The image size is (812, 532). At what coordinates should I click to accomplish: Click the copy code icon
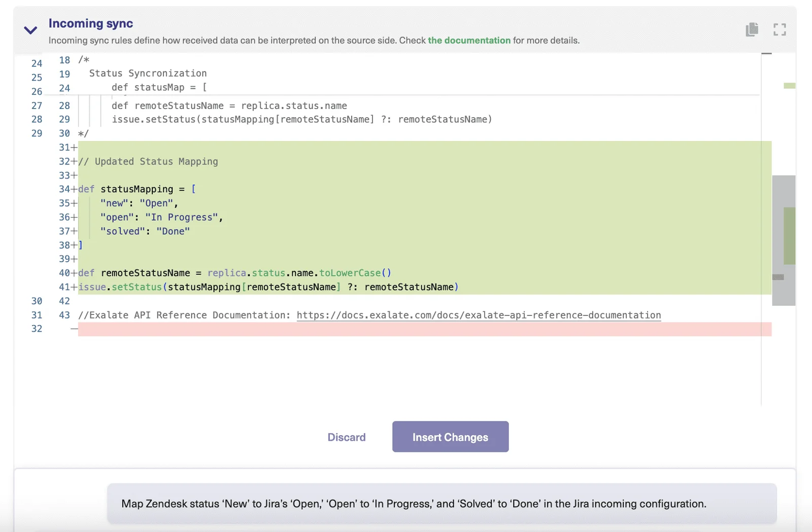(752, 29)
